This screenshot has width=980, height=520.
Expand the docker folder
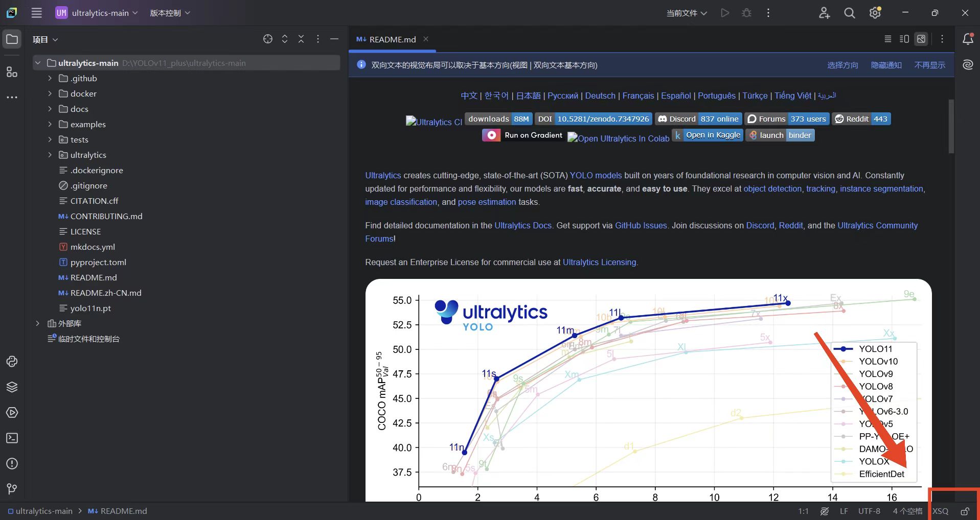click(50, 93)
